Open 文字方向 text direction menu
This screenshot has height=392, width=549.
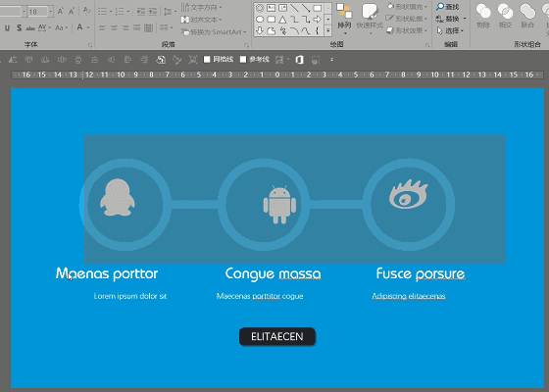(x=201, y=7)
